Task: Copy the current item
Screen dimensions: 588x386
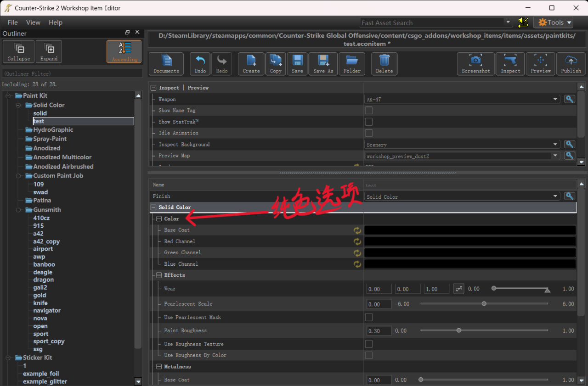Action: pyautogui.click(x=276, y=64)
